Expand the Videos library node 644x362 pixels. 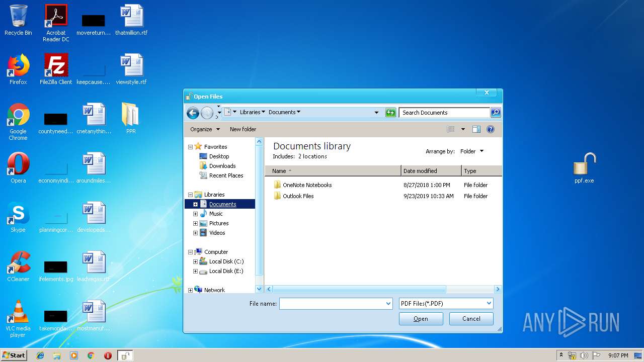(x=196, y=233)
